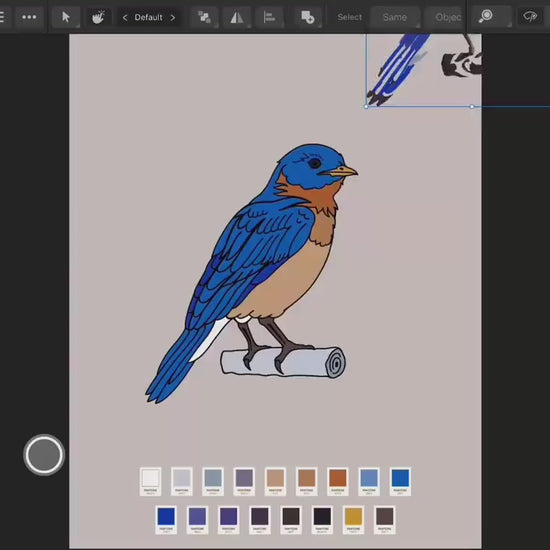The height and width of the screenshot is (550, 550).
Task: Select the medium brown tan Pantone swatch
Action: click(307, 482)
